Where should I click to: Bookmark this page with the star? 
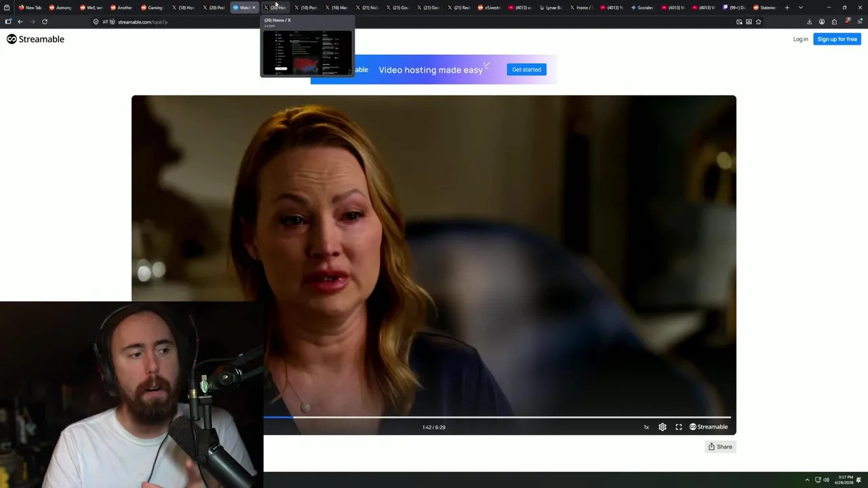click(758, 22)
